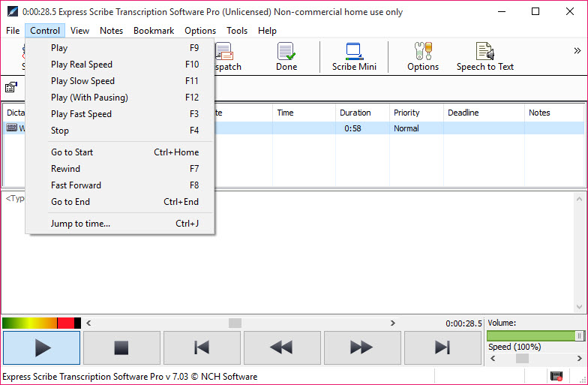The width and height of the screenshot is (588, 385).
Task: Click the Dispatch toolbar icon
Action: tap(228, 57)
